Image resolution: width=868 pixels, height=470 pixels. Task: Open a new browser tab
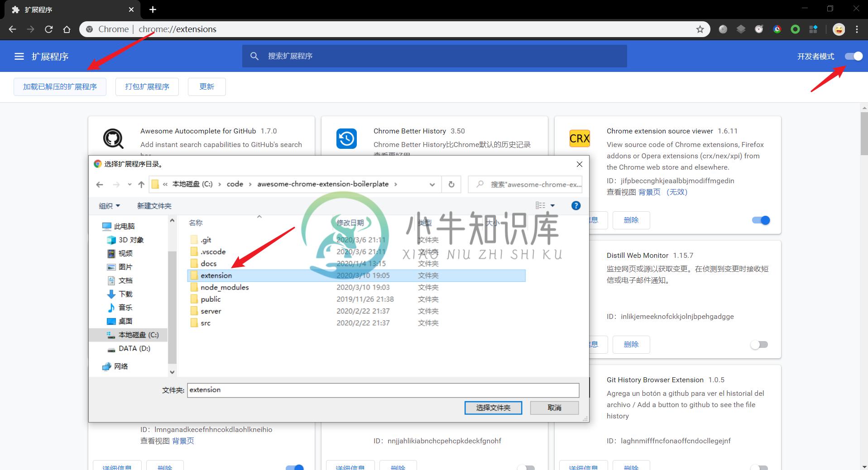(x=153, y=9)
